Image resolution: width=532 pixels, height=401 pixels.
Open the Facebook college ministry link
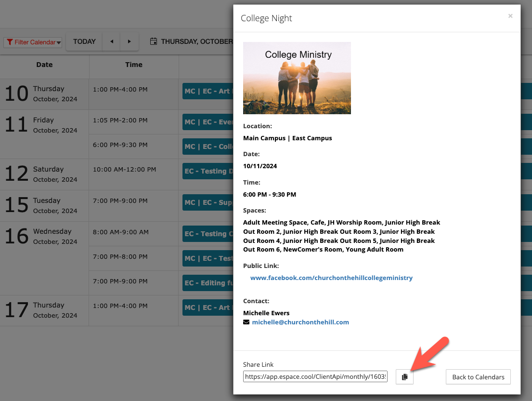pyautogui.click(x=331, y=278)
